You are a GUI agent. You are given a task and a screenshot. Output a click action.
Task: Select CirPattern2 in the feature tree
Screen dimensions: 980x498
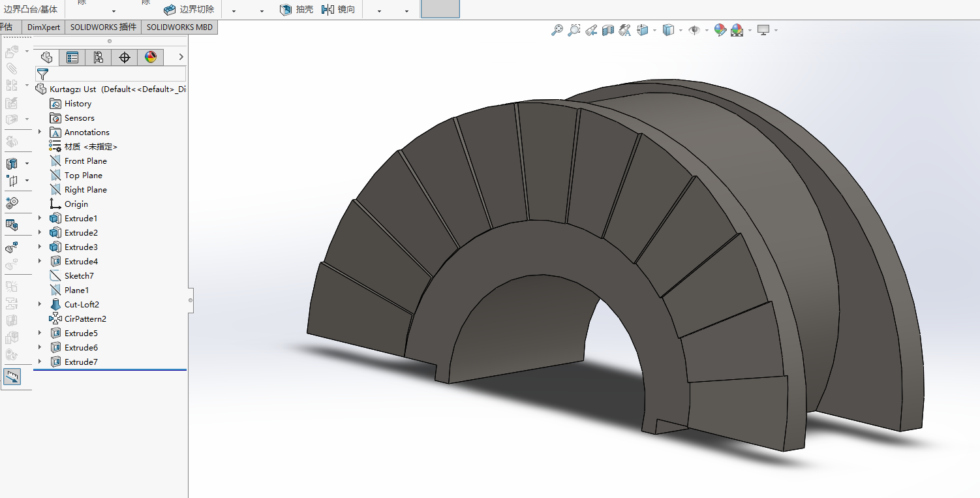85,319
